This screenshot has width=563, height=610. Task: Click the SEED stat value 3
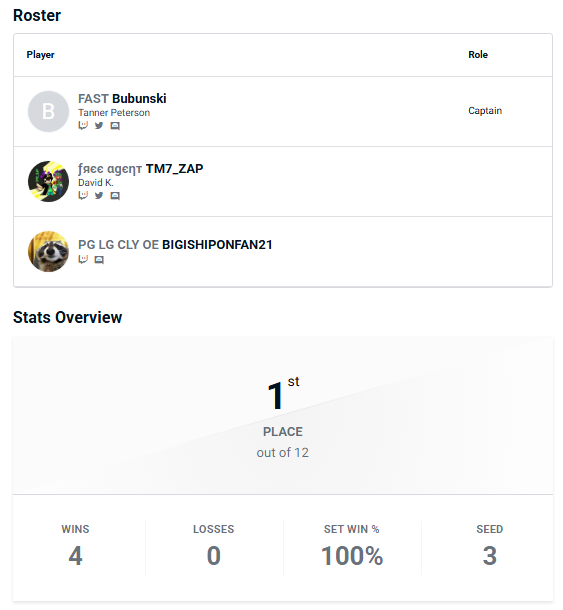[489, 556]
